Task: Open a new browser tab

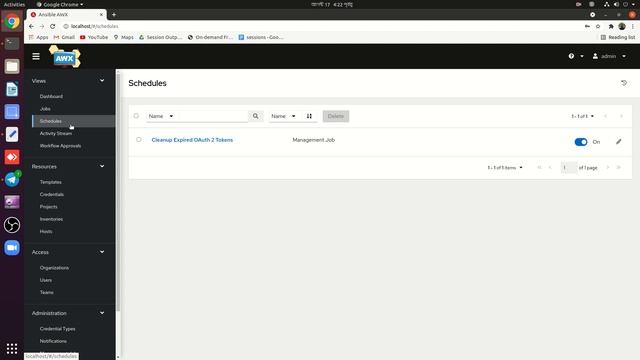Action: click(114, 15)
